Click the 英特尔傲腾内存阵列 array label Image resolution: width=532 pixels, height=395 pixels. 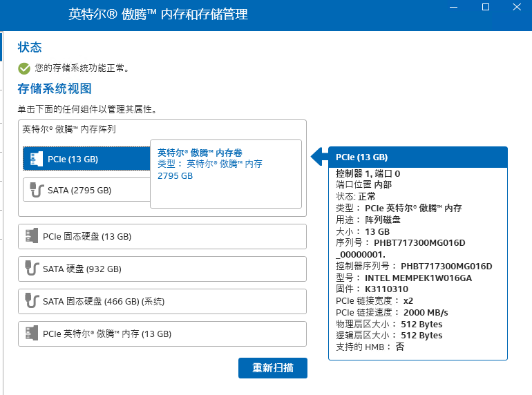(69, 129)
